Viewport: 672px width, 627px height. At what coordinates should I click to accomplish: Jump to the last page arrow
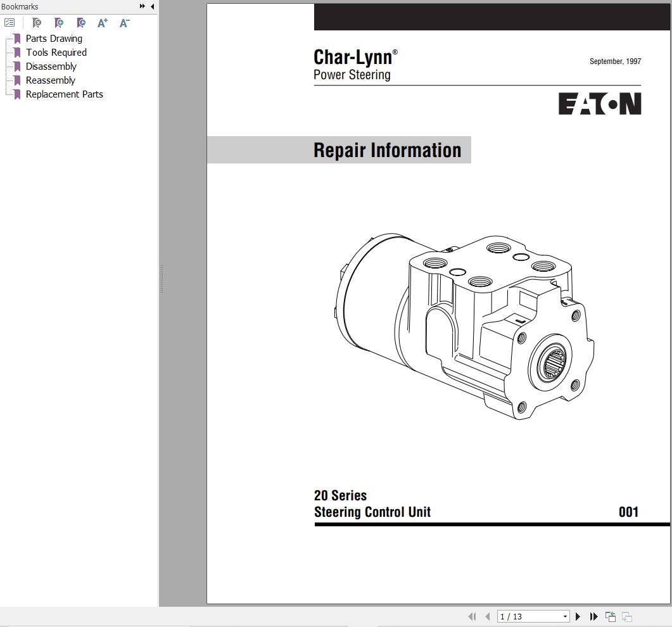tap(593, 616)
